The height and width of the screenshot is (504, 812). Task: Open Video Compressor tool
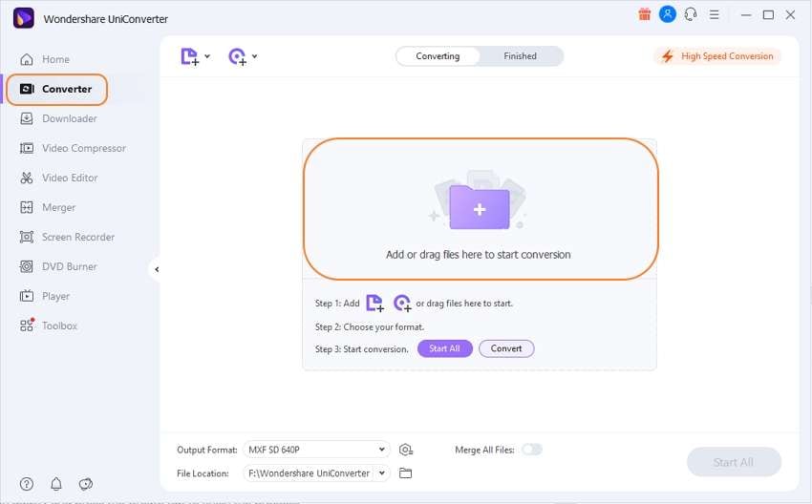(73, 148)
